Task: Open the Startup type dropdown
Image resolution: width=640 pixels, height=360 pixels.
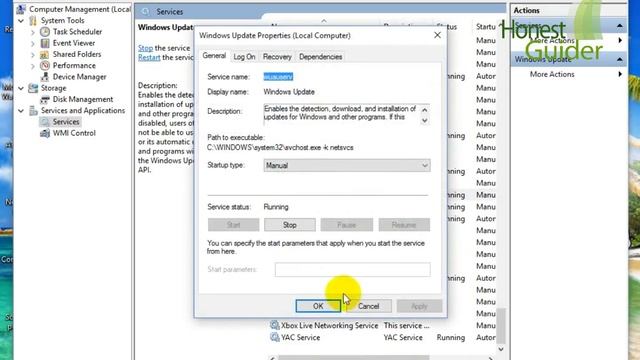Action: (347, 165)
